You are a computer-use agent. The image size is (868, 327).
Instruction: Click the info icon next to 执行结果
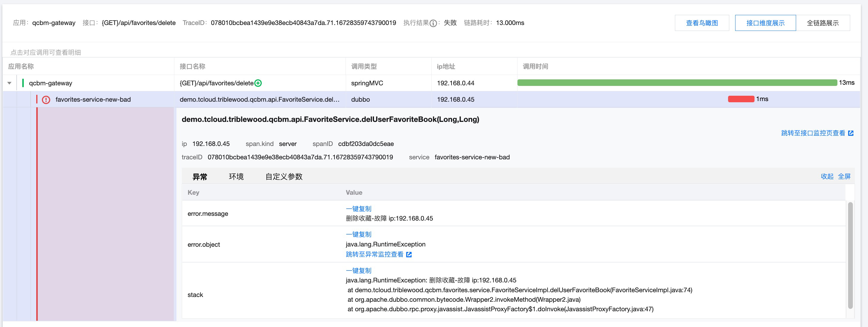point(433,23)
